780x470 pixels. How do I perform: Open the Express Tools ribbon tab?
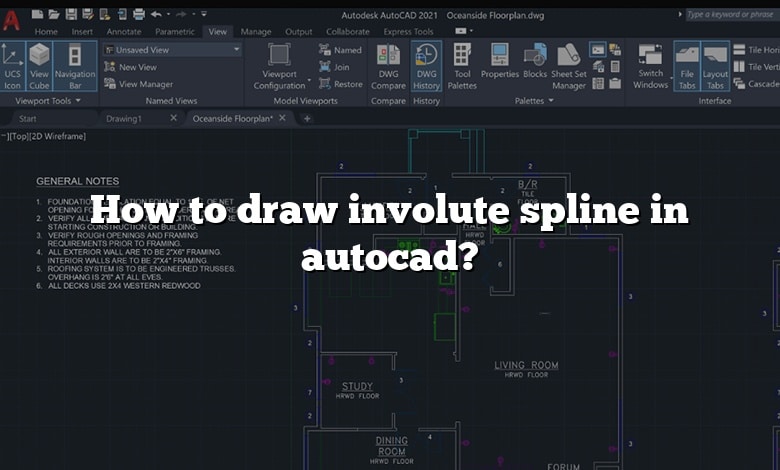[408, 31]
